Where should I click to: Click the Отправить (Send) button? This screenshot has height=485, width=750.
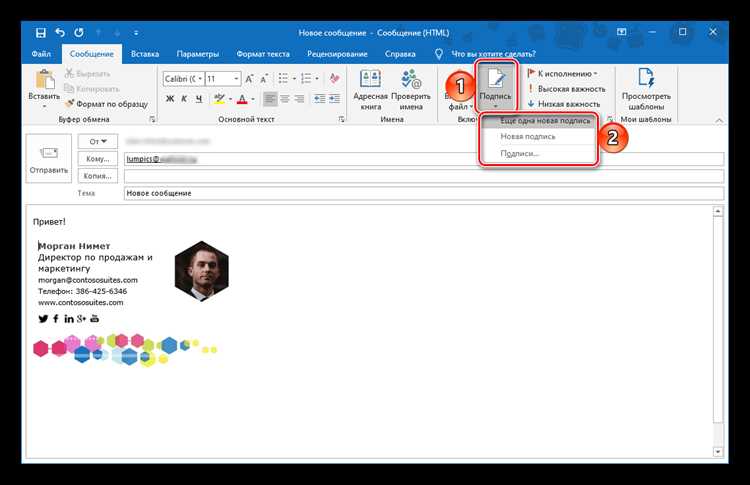49,158
